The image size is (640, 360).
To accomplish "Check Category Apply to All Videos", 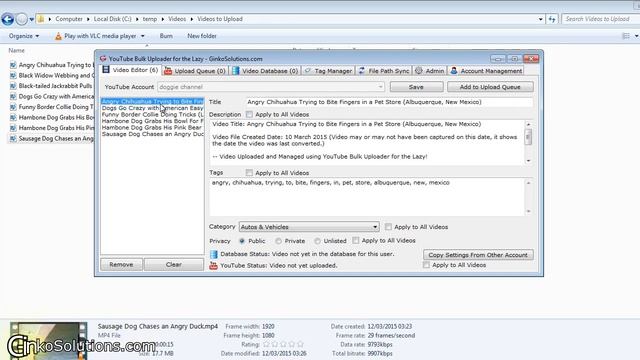I will click(x=388, y=227).
